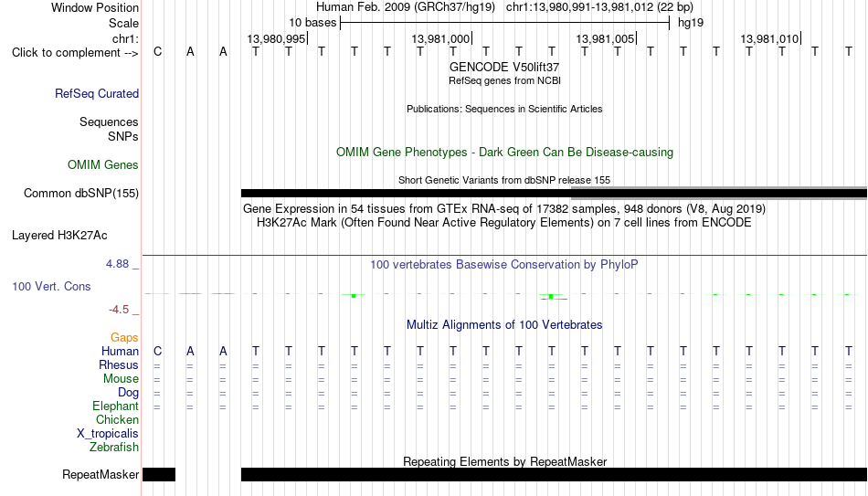Click 'Repeating Elements by RepeatMasker' title
This screenshot has width=868, height=496.
(x=504, y=461)
